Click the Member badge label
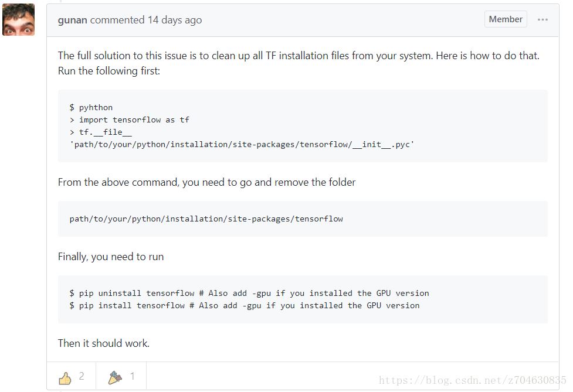Screen dimensions: 573x392 click(x=505, y=19)
